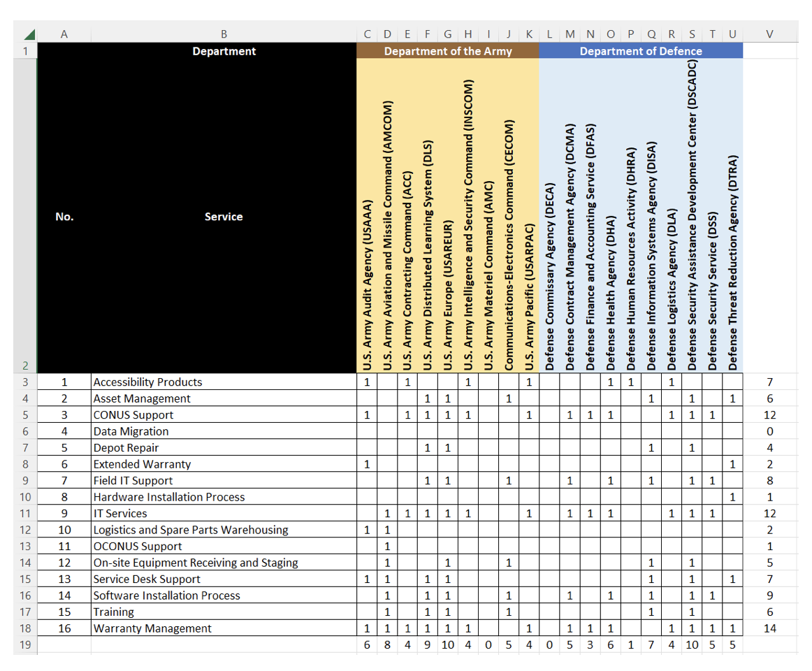Click the 'IT Services' service cell
Viewport: 812px width, 671px height.
point(224,514)
